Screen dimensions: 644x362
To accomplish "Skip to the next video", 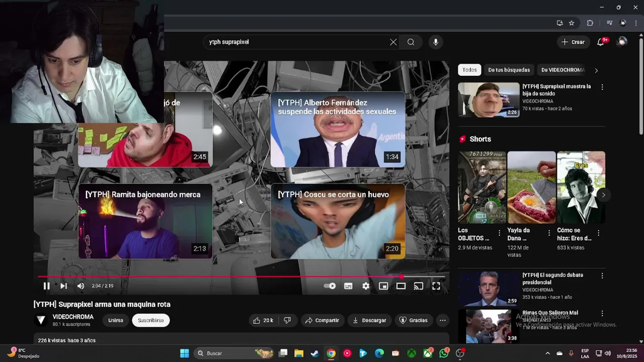I will [63, 286].
